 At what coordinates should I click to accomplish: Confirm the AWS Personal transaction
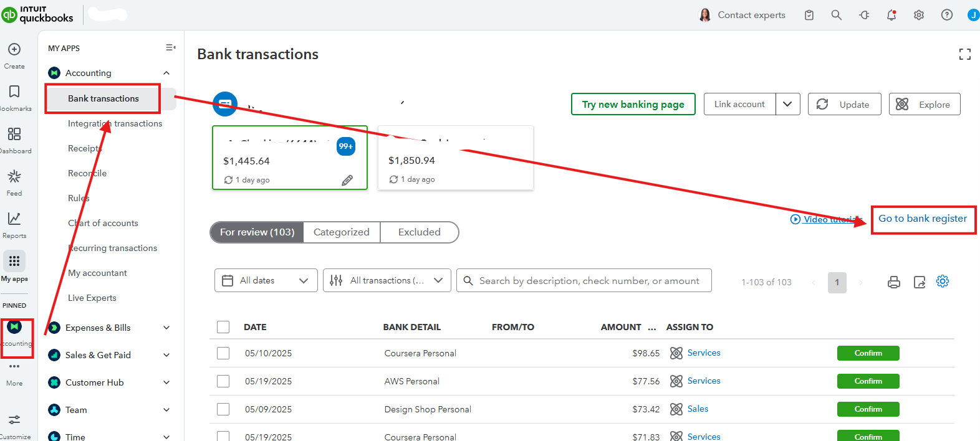coord(868,381)
